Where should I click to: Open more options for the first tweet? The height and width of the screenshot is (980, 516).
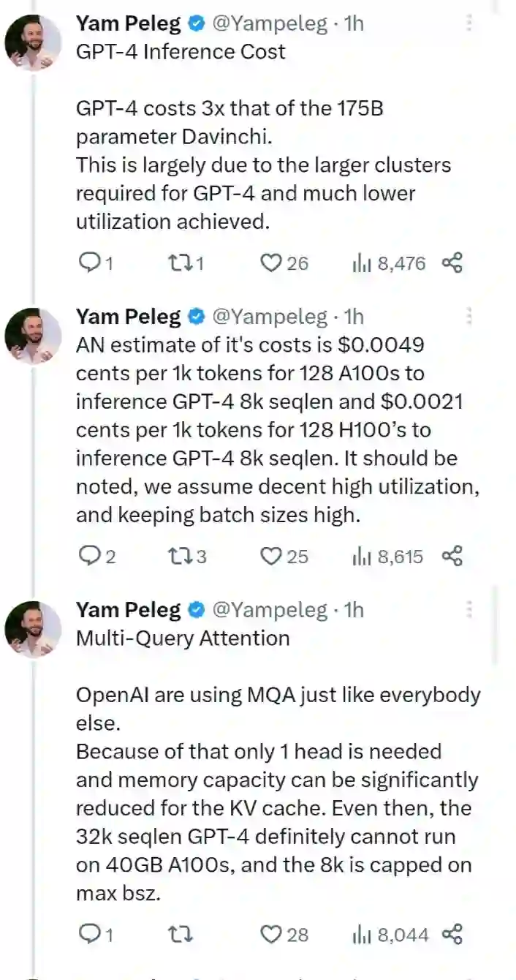tap(469, 23)
